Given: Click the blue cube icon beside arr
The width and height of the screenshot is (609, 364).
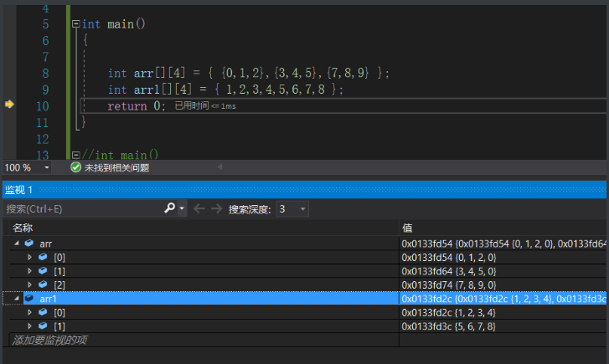Looking at the screenshot, I should [29, 244].
